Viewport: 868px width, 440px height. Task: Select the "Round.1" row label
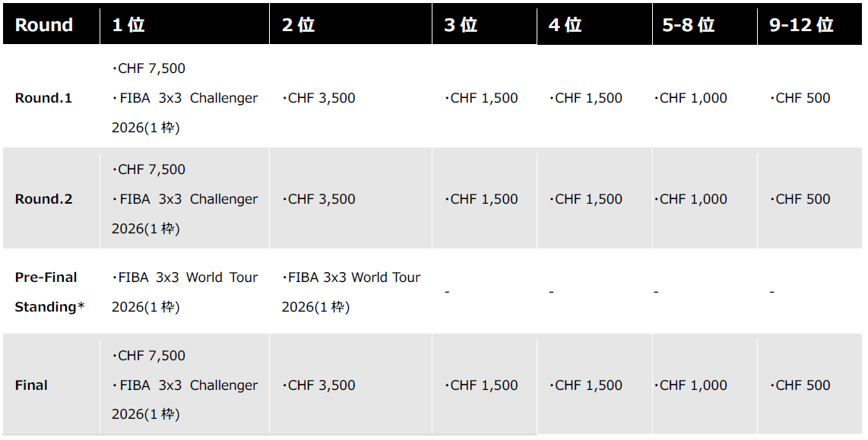(x=43, y=98)
